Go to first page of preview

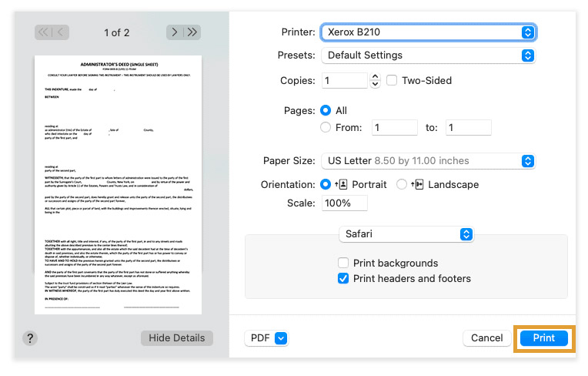pyautogui.click(x=43, y=32)
